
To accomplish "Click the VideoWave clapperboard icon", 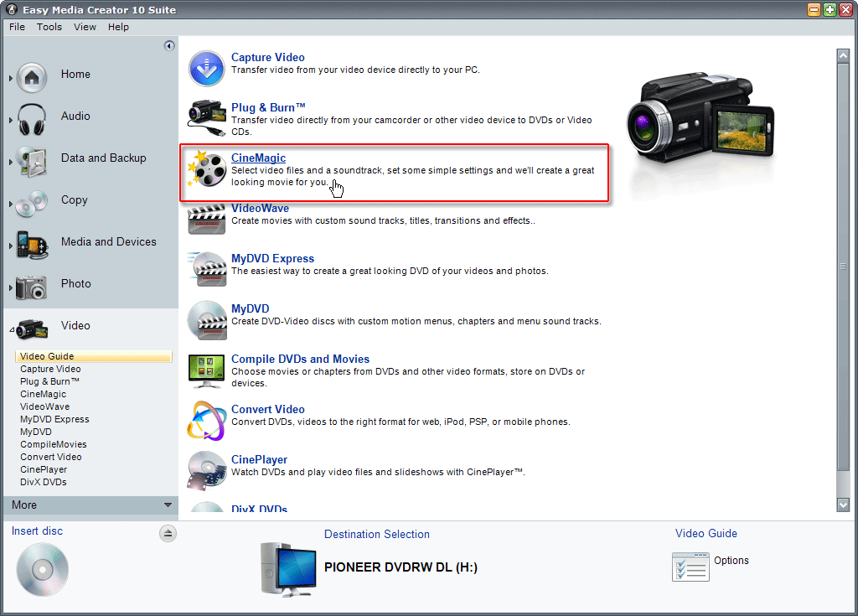I will 207,219.
